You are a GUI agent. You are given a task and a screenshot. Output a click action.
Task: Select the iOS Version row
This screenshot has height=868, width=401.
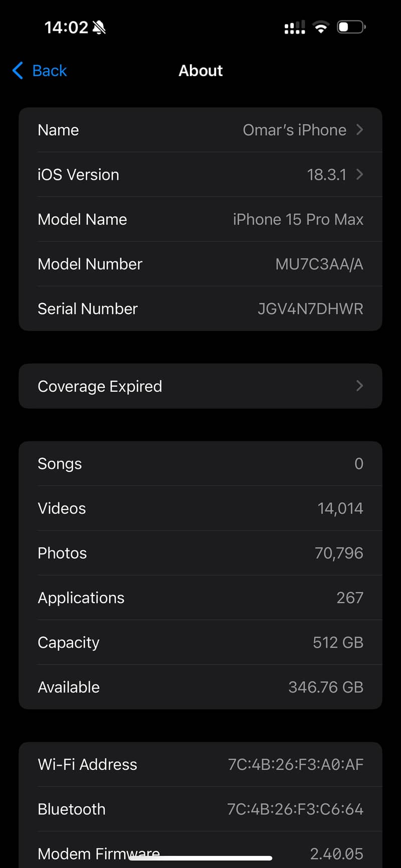200,174
